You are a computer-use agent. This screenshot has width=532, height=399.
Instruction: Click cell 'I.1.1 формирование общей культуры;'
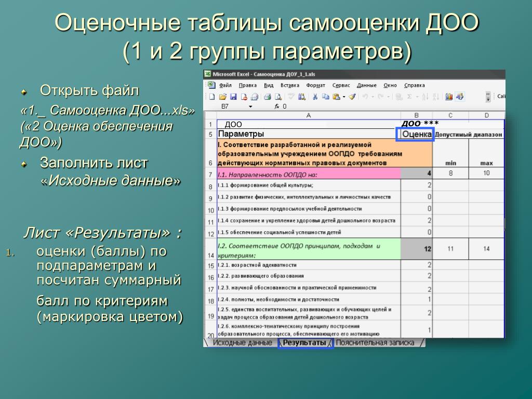(x=309, y=185)
